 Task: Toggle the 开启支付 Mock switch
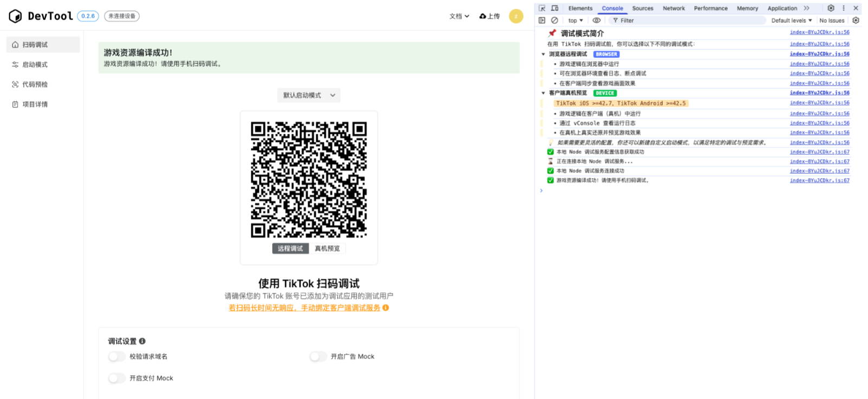pyautogui.click(x=116, y=378)
